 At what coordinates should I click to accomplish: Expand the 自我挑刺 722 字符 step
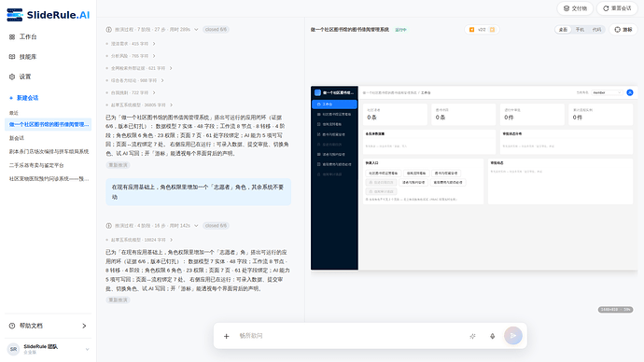point(131,92)
